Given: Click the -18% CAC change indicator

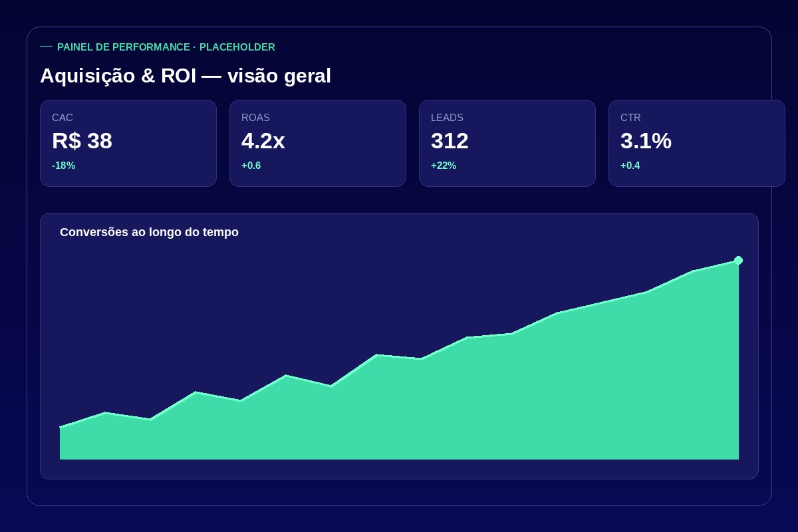Looking at the screenshot, I should (x=64, y=166).
